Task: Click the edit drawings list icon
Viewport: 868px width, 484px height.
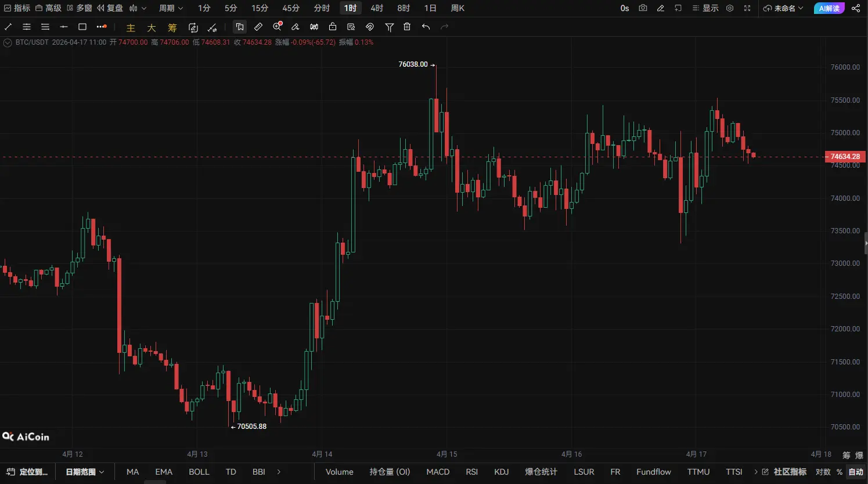Action: (x=351, y=27)
